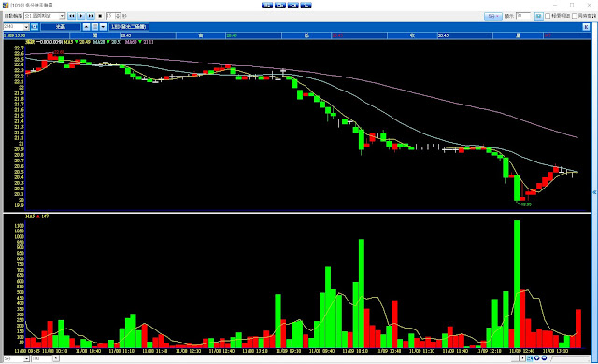Click the right scroll arrow on bottom scrollbar
598x364 pixels.
(x=523, y=358)
